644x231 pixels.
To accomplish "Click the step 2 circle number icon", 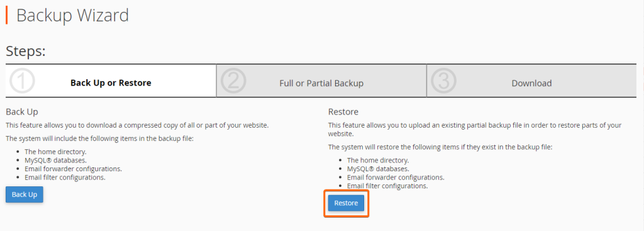I will coord(233,81).
